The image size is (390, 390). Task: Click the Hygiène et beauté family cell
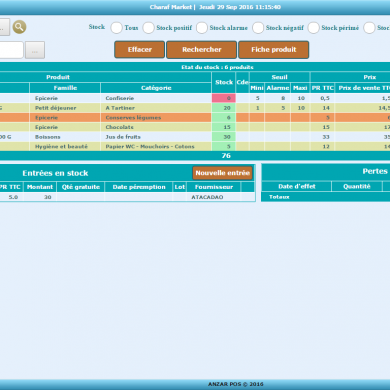65,146
